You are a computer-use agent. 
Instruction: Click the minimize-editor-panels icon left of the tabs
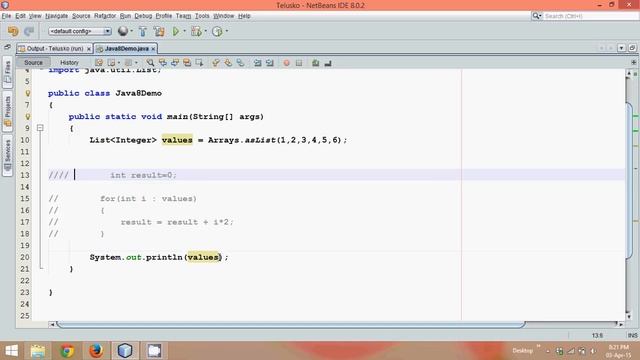click(7, 48)
